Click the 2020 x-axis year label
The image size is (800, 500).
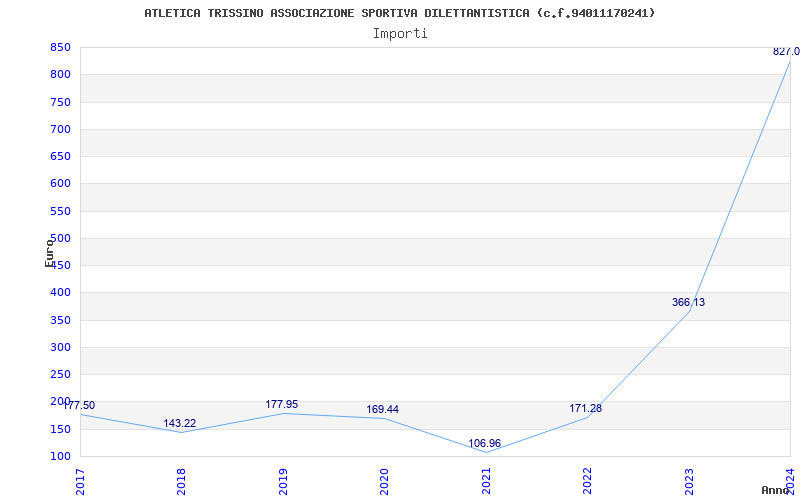tap(385, 482)
